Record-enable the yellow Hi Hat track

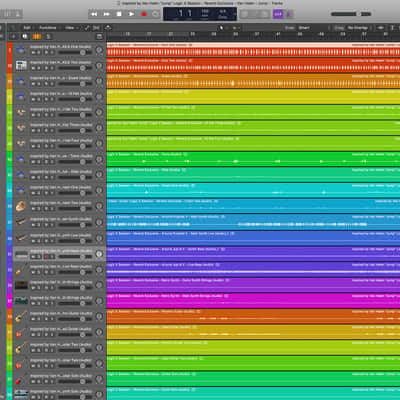[x=47, y=99]
